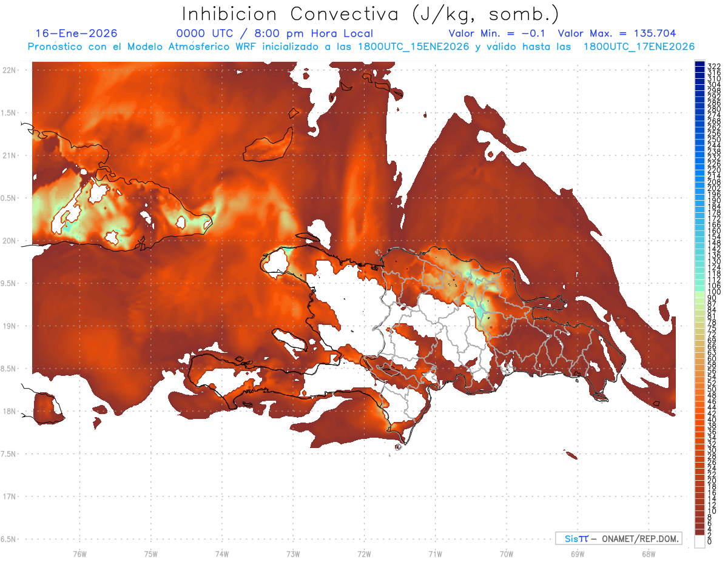Click the '0.5N' latitude label

[x=9, y=198]
